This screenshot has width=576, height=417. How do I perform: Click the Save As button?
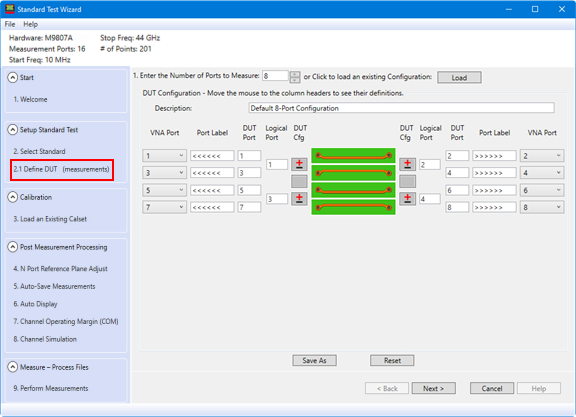click(314, 360)
